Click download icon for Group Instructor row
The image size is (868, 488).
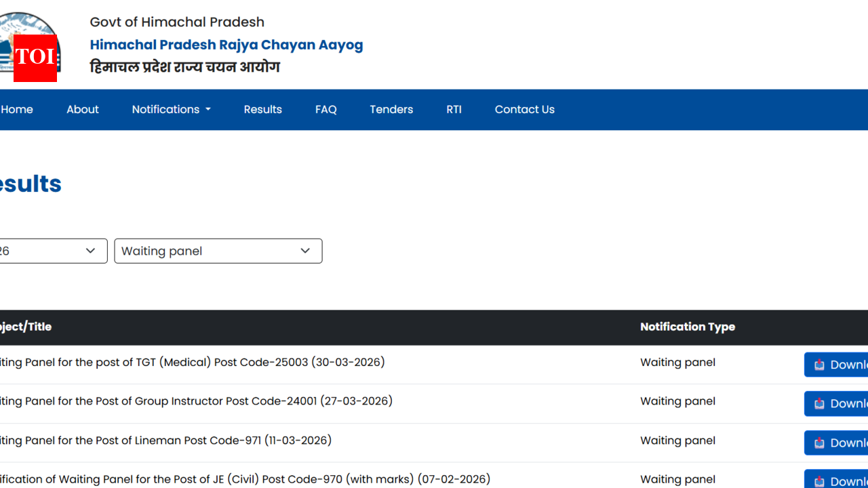tap(819, 404)
